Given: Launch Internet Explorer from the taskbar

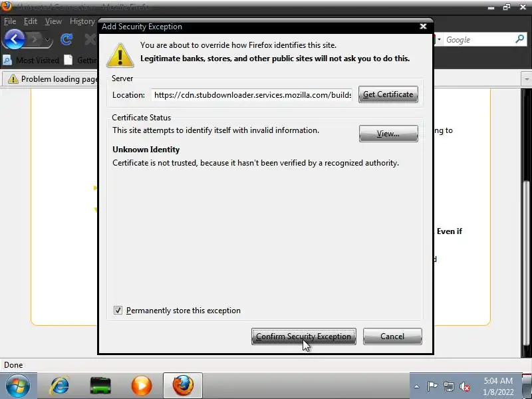Looking at the screenshot, I should coord(60,386).
